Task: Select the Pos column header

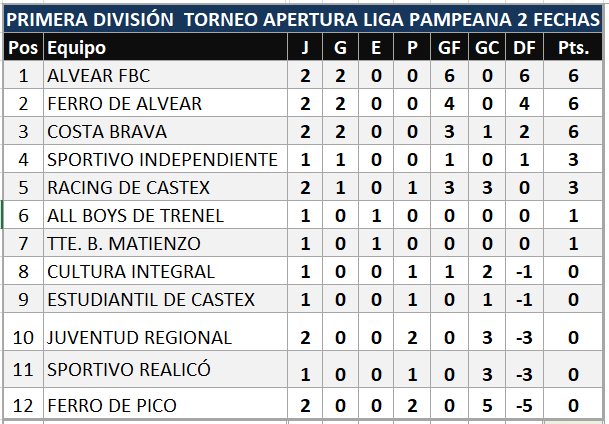Action: pyautogui.click(x=22, y=48)
